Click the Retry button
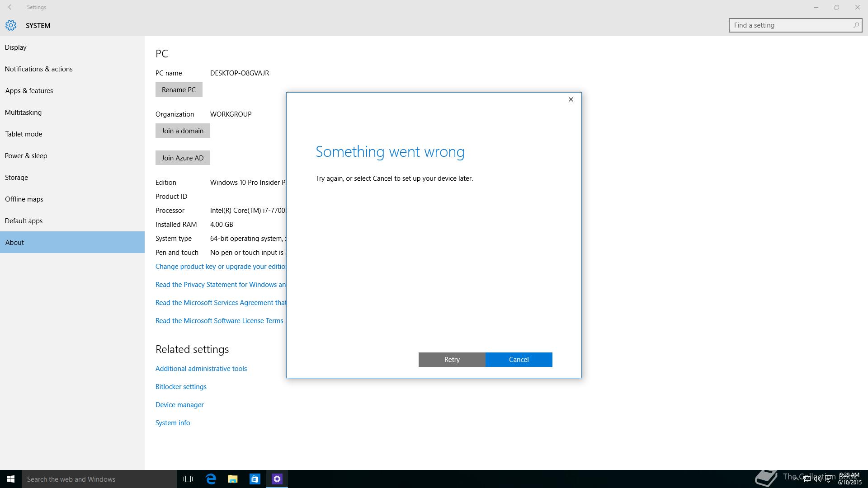Screen dimensions: 868x488 452,360
